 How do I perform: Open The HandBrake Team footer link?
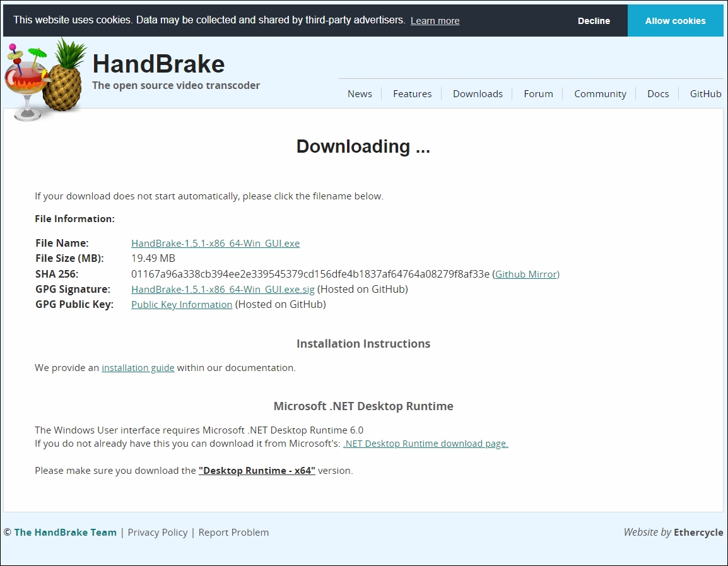coord(65,533)
